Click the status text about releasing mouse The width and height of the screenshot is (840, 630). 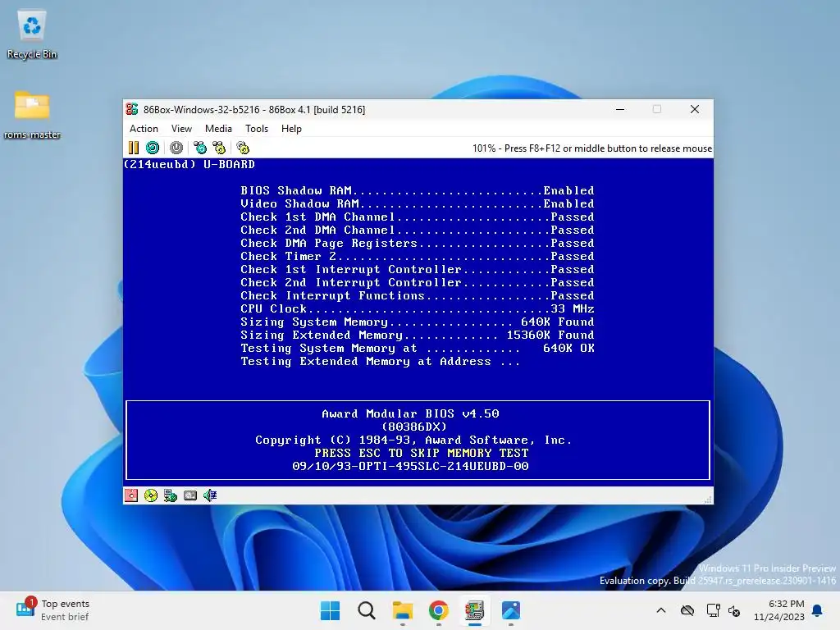click(592, 148)
